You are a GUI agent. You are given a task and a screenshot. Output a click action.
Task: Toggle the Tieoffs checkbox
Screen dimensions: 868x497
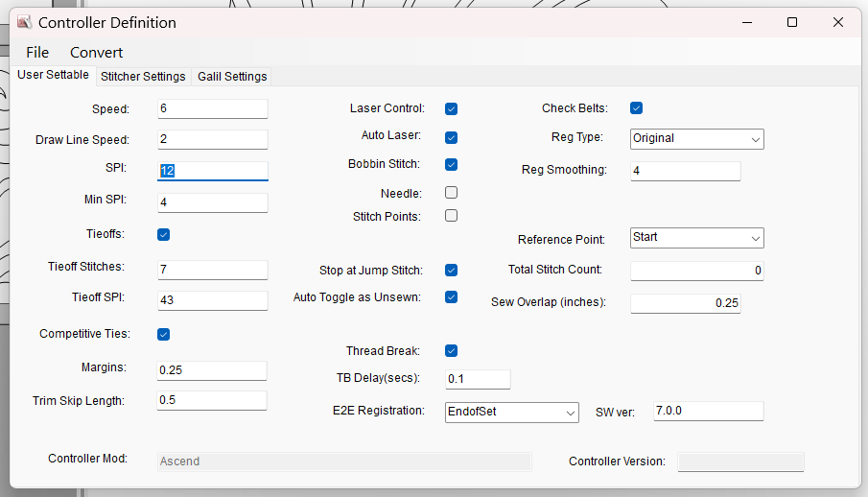(163, 234)
